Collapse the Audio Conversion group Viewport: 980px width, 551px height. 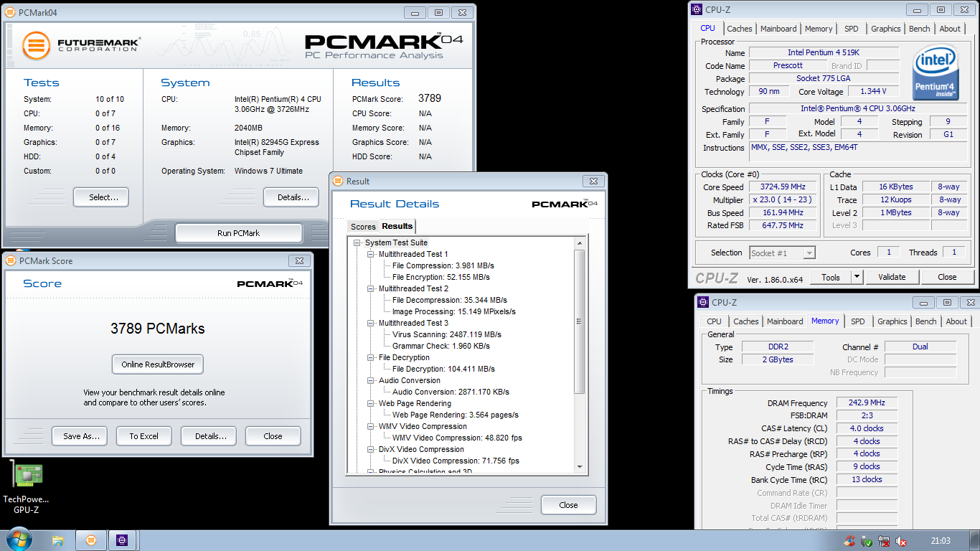click(x=371, y=380)
